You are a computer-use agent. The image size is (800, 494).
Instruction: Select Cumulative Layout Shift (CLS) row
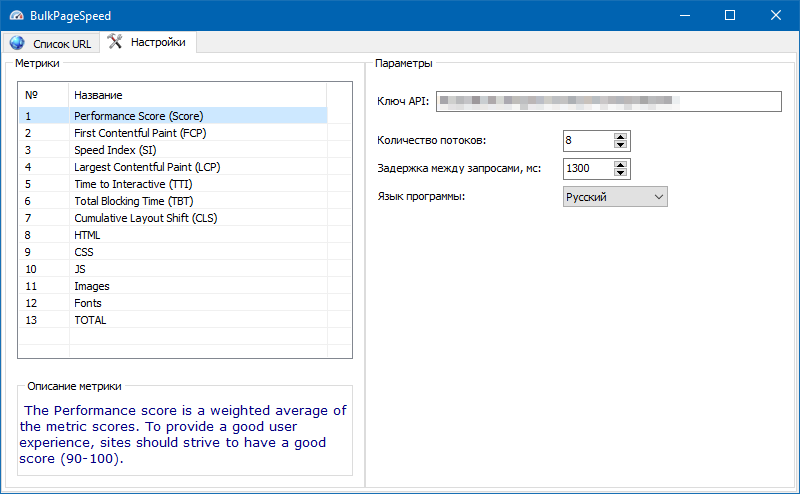tap(173, 218)
